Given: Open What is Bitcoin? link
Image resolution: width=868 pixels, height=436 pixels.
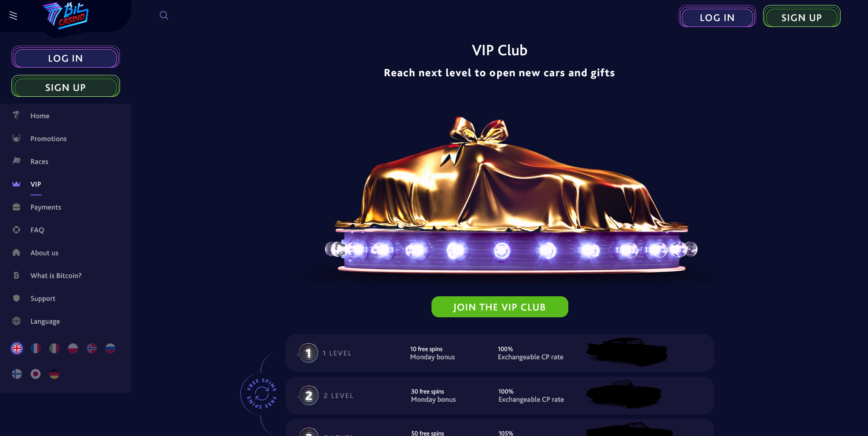Looking at the screenshot, I should click(56, 276).
